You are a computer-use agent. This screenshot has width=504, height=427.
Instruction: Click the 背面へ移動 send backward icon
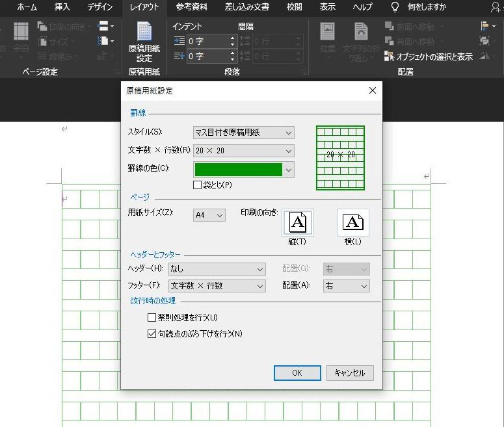click(390, 41)
